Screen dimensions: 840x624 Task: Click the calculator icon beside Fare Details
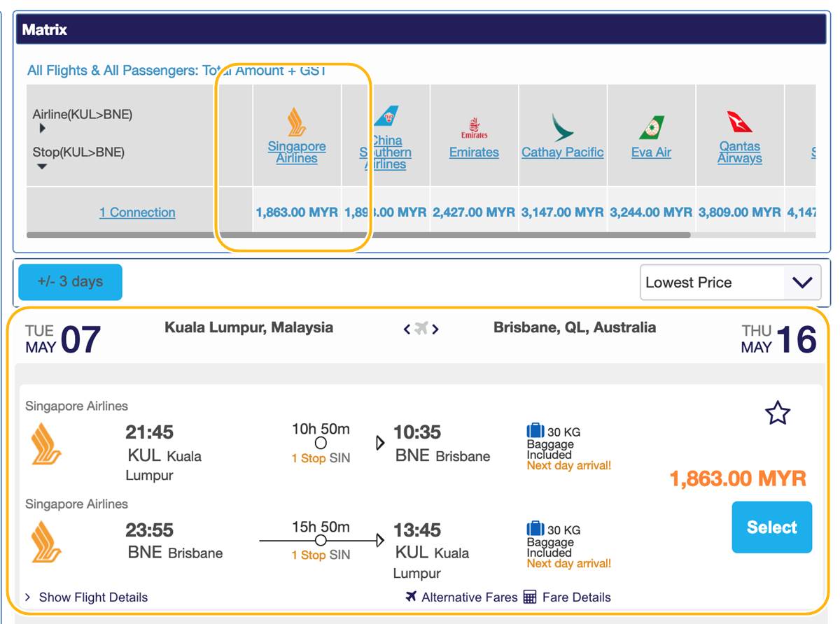[530, 597]
